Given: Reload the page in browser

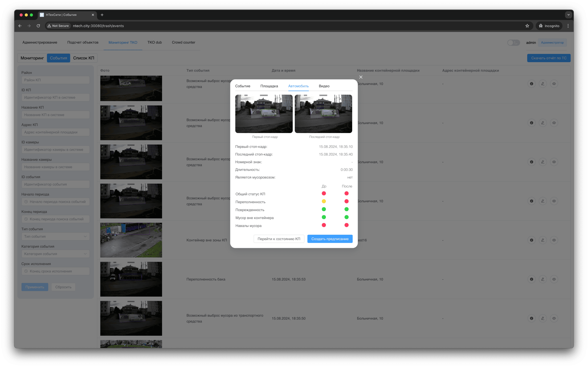Looking at the screenshot, I should 38,26.
